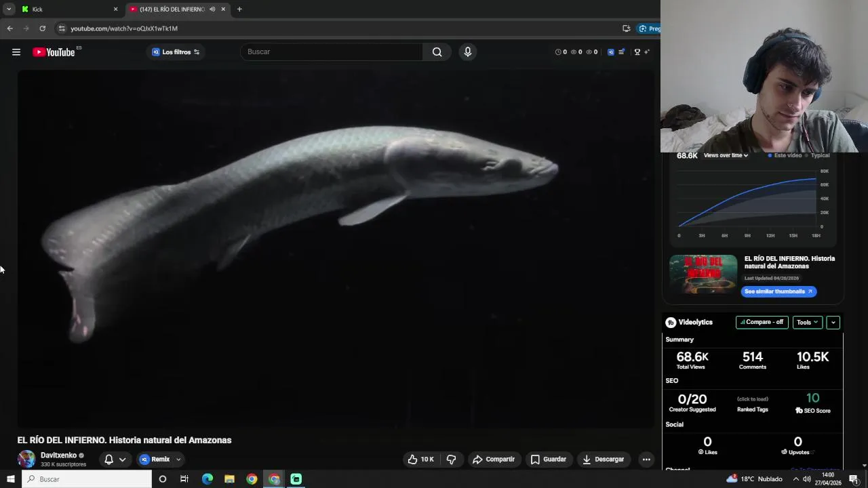868x488 pixels.
Task: Close the Kick tab
Action: [x=115, y=9]
